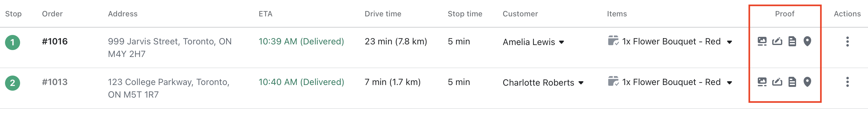Select the green stop 1 marker
The height and width of the screenshot is (119, 868).
(13, 42)
